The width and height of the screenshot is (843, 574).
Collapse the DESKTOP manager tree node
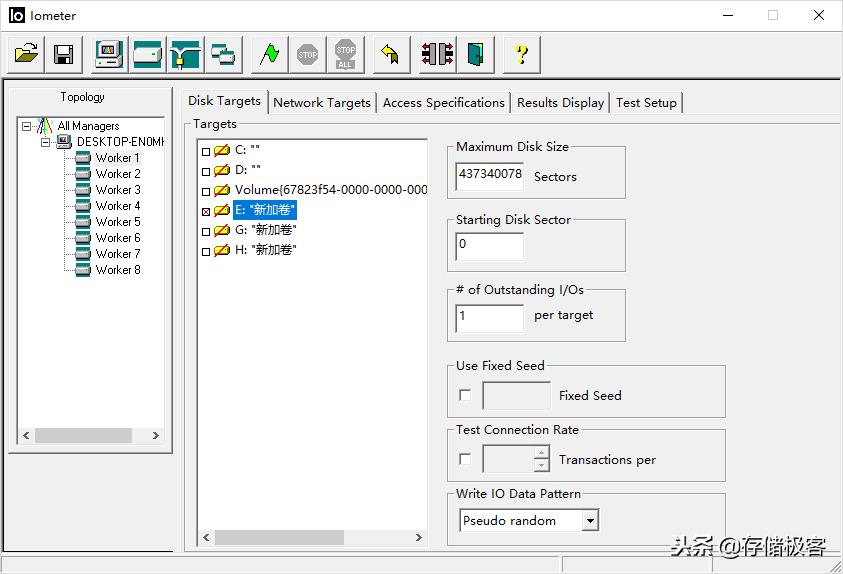coord(46,142)
